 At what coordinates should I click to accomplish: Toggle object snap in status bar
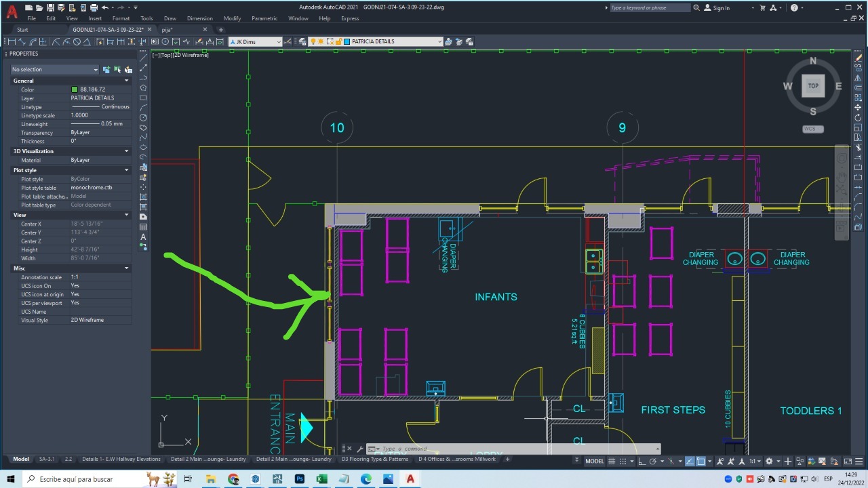(701, 461)
